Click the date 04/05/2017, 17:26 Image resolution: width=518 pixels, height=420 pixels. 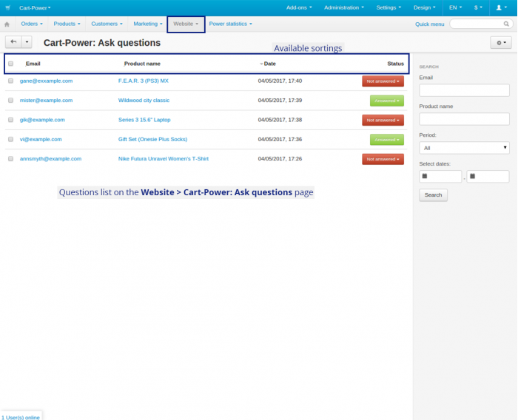tap(280, 159)
